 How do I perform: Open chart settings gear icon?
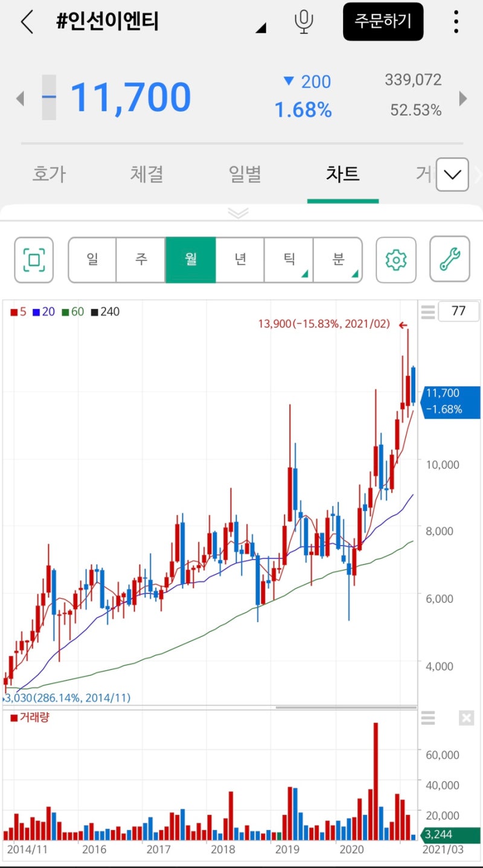point(396,260)
